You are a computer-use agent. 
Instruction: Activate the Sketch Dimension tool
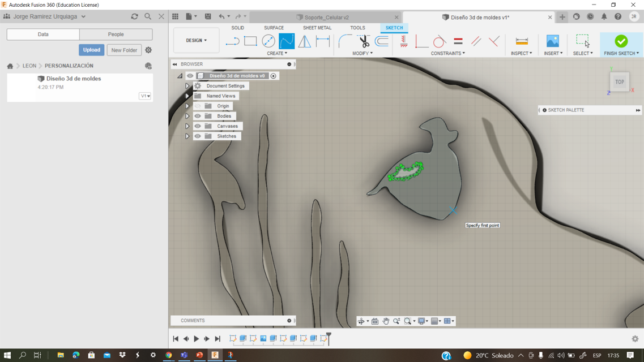[x=323, y=41]
